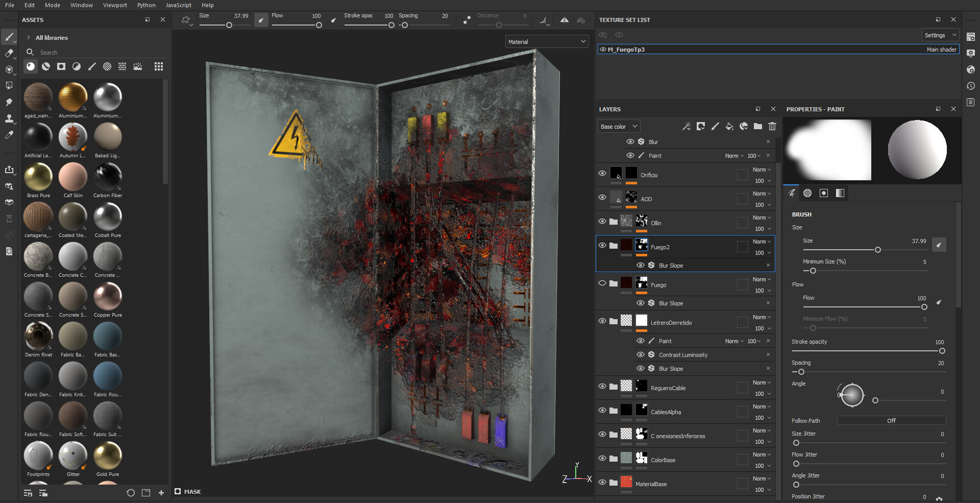The image size is (980, 503).
Task: Show the hidden Fuego layer
Action: tap(602, 283)
